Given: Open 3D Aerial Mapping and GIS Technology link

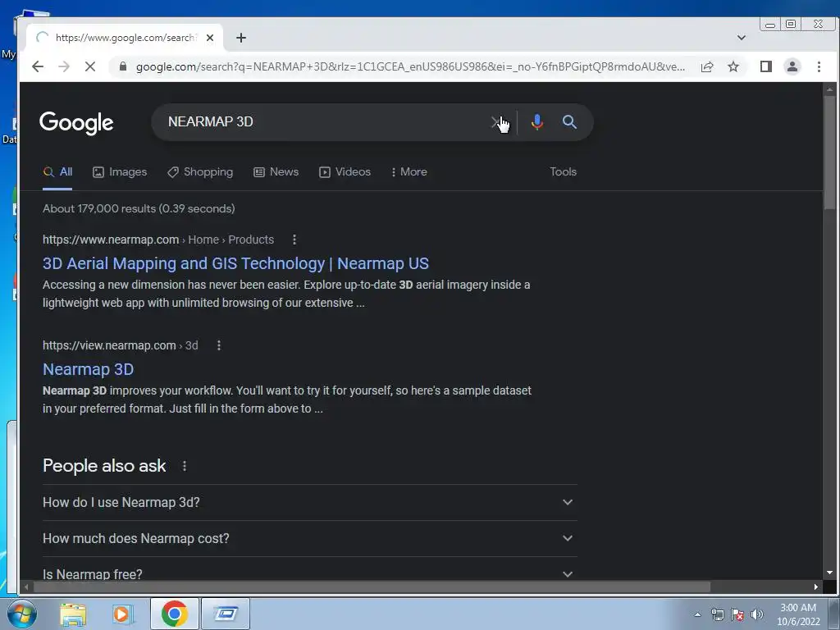Looking at the screenshot, I should [x=235, y=263].
